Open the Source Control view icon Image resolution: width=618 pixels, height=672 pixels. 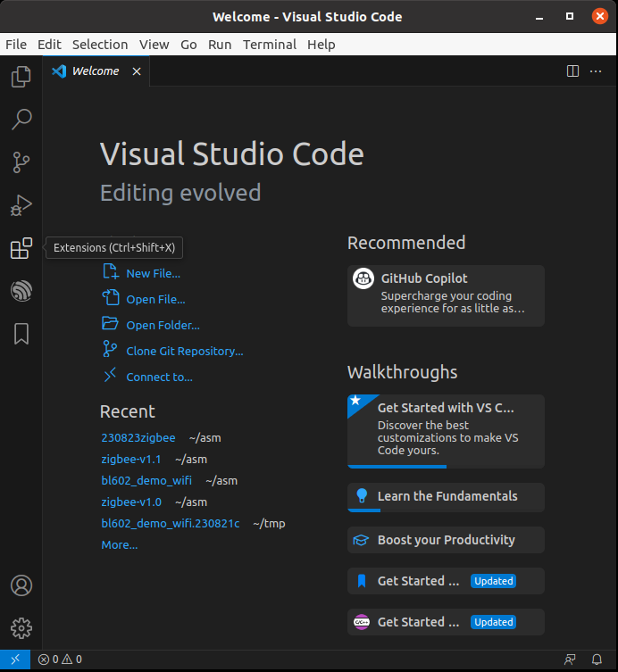tap(21, 162)
